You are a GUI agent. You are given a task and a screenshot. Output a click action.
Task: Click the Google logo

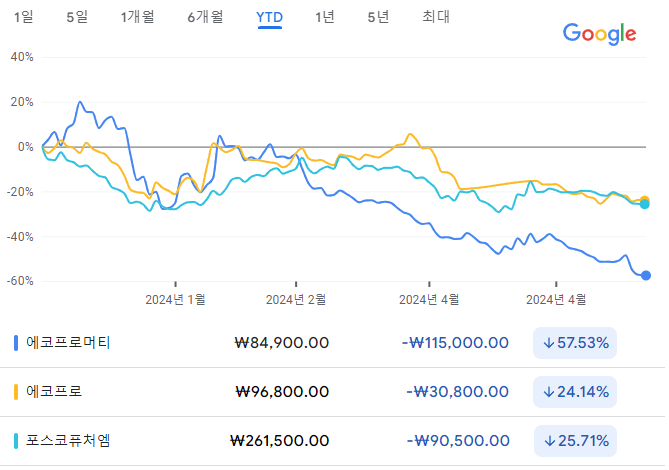coord(599,34)
